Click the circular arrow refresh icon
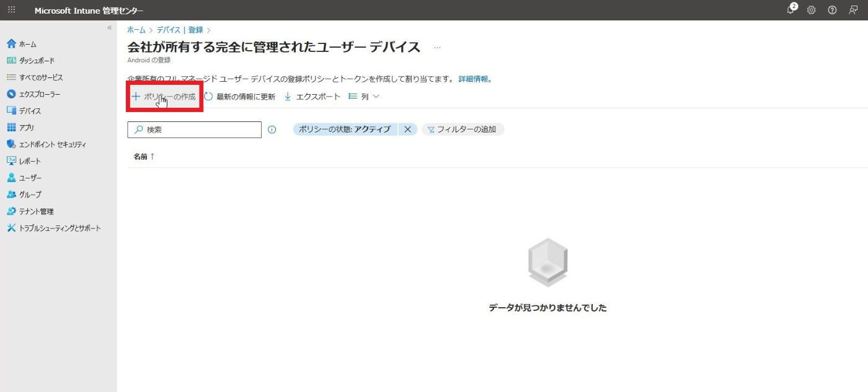 208,97
